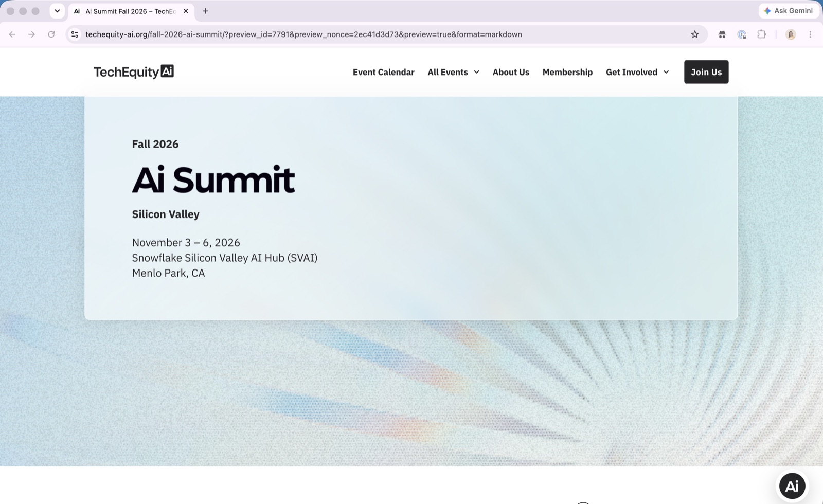Image resolution: width=823 pixels, height=504 pixels.
Task: Click the Ai Summit heading
Action: pyautogui.click(x=213, y=179)
